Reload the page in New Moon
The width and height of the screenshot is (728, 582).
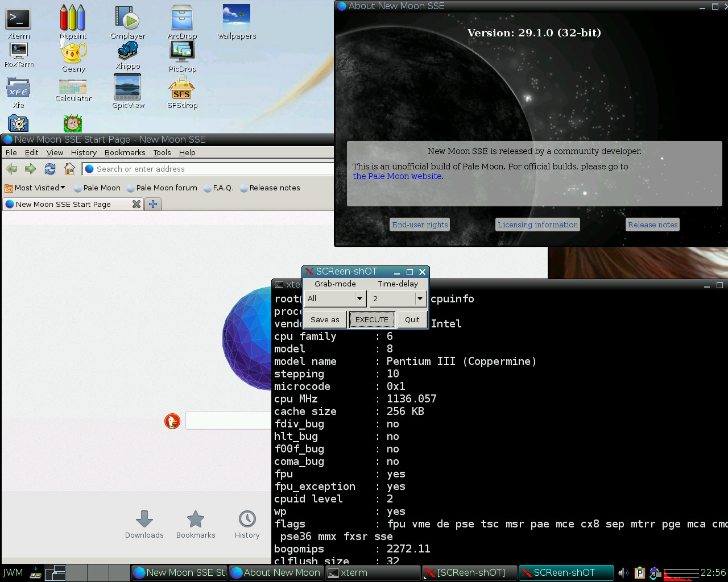[x=50, y=169]
